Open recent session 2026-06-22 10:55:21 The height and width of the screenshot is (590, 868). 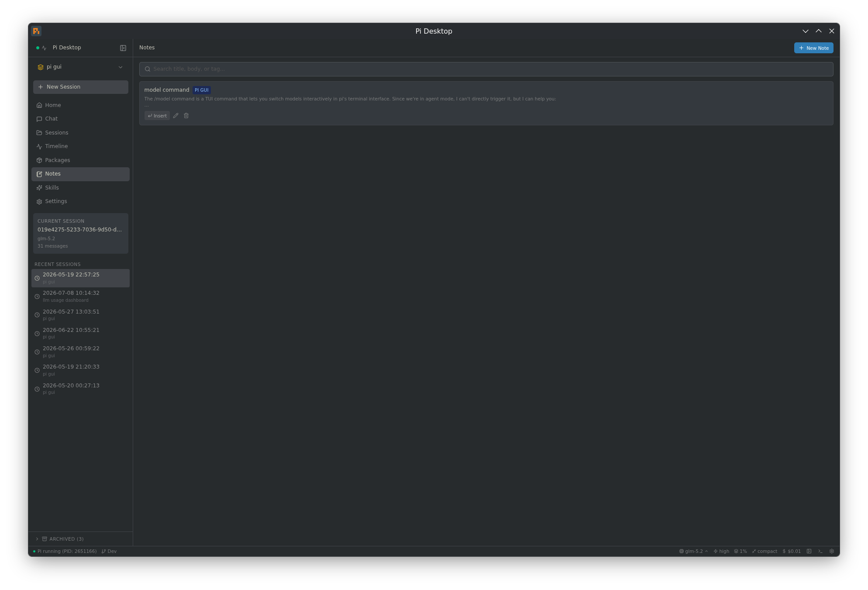(80, 333)
